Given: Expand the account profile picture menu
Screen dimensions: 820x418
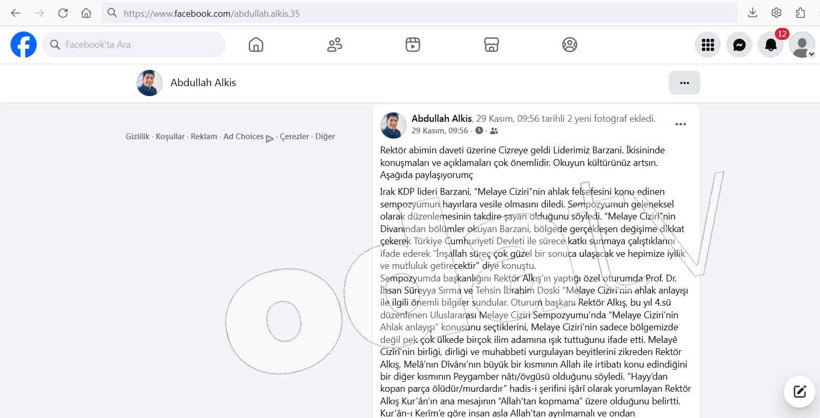Looking at the screenshot, I should click(x=801, y=45).
